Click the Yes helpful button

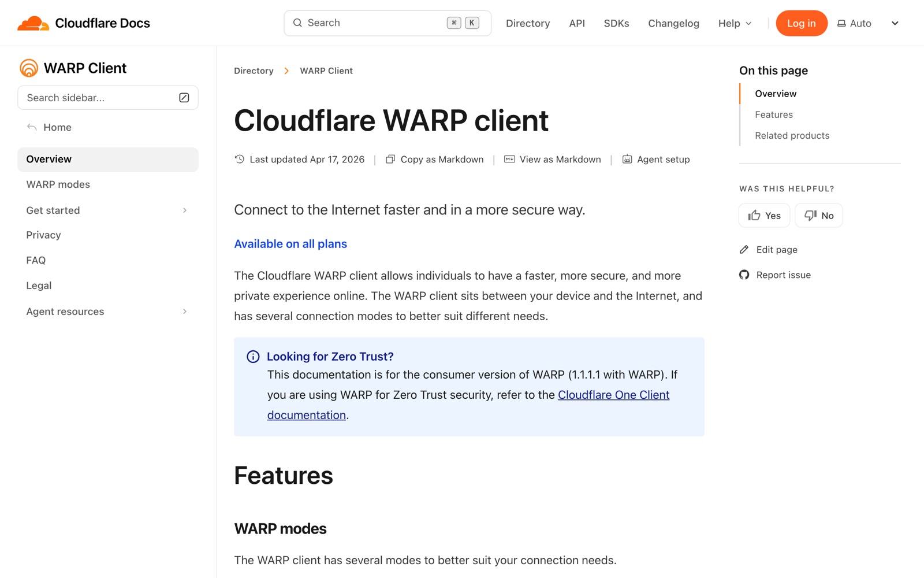(764, 216)
